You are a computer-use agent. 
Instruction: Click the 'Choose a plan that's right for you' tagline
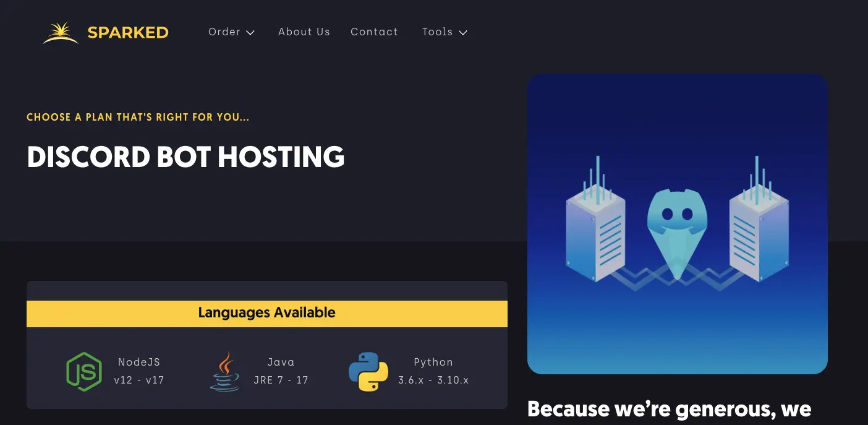[x=138, y=117]
